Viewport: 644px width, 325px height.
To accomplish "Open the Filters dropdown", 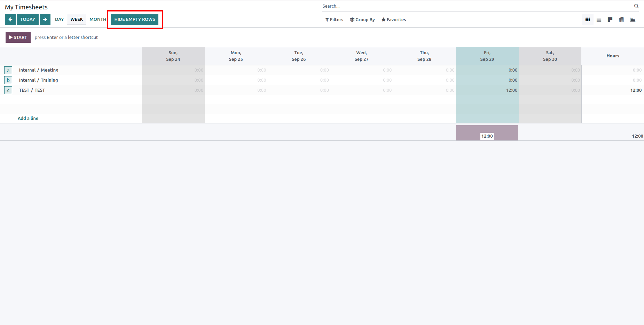I will tap(334, 19).
